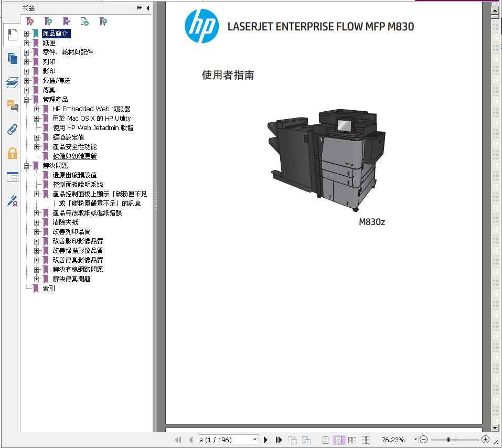Viewport: 502px width, 448px height.
Task: Open 使用 HP Web Jetadmin 軟體 bookmark
Action: pyautogui.click(x=93, y=128)
